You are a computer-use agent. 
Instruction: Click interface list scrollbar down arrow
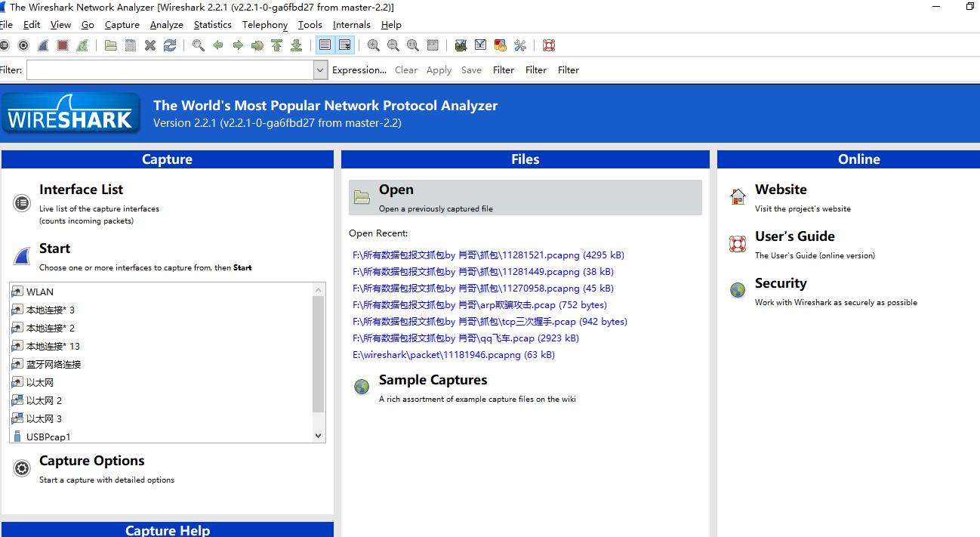click(x=318, y=436)
